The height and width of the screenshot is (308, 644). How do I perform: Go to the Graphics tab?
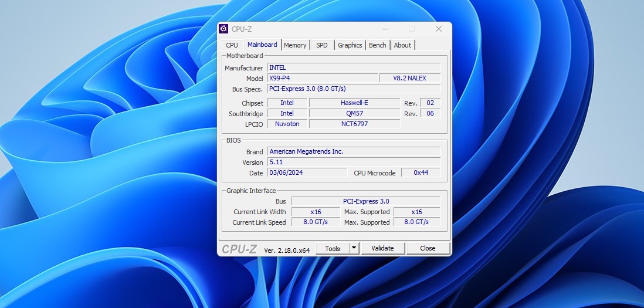(350, 45)
